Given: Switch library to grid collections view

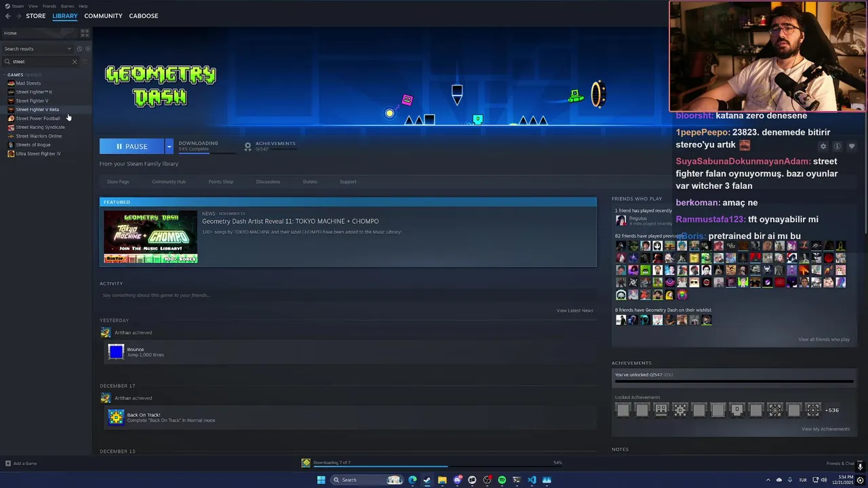Looking at the screenshot, I should coord(85,33).
